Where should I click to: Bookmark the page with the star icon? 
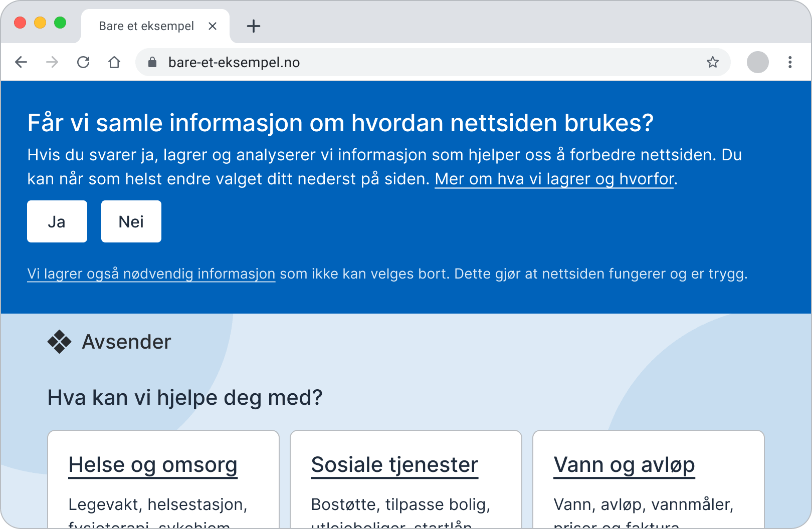(713, 62)
